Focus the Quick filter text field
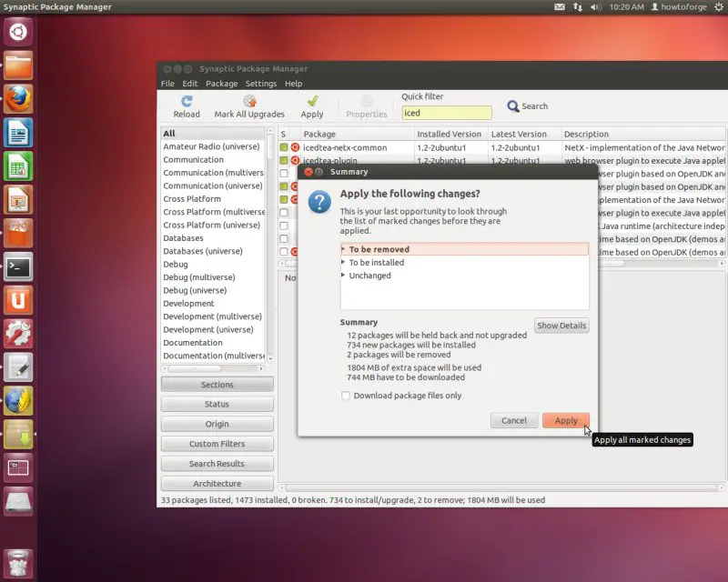 coord(447,113)
